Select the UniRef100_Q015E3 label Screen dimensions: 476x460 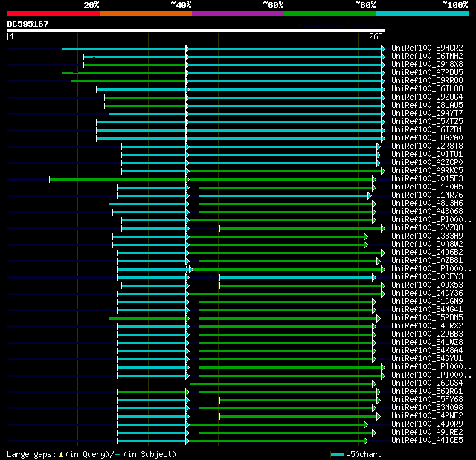(427, 179)
